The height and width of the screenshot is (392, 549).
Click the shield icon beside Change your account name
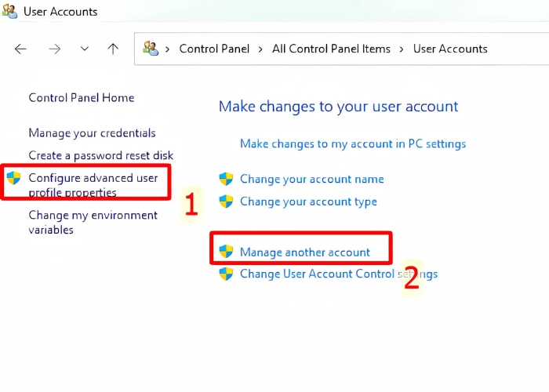coord(226,180)
